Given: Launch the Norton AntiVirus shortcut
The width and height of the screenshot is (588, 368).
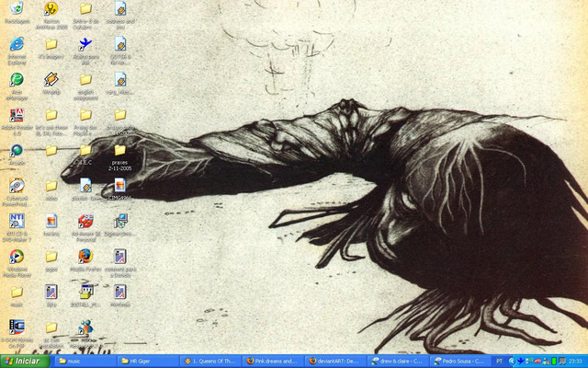Looking at the screenshot, I should pyautogui.click(x=51, y=9).
